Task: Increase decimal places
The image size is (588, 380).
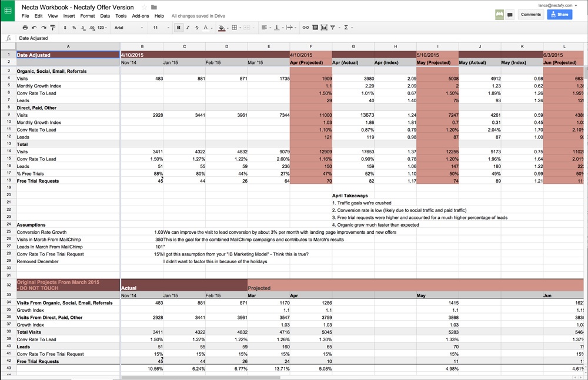Action: pos(92,28)
